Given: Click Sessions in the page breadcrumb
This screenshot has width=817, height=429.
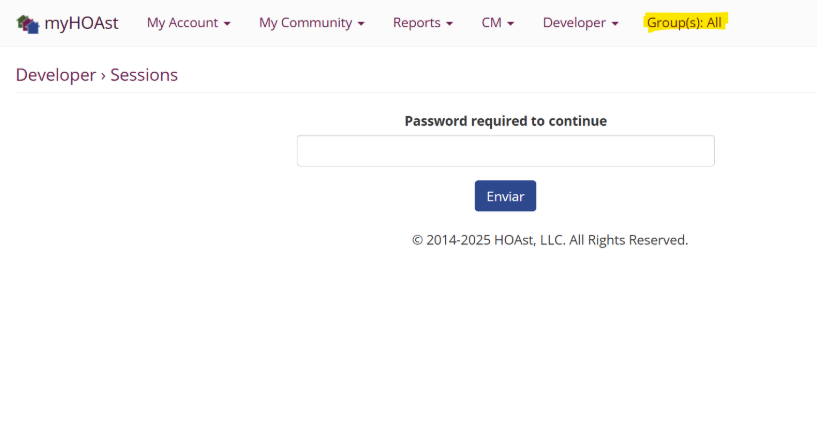Looking at the screenshot, I should 144,75.
